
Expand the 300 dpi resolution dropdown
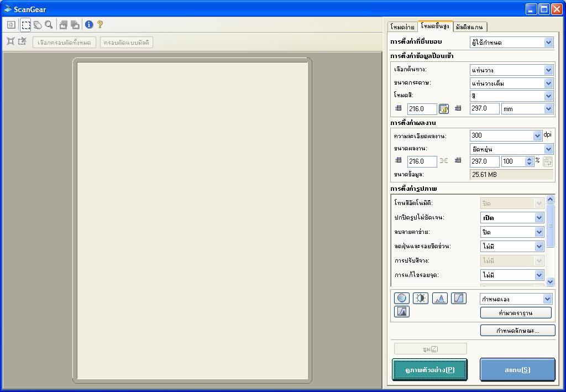coord(537,135)
